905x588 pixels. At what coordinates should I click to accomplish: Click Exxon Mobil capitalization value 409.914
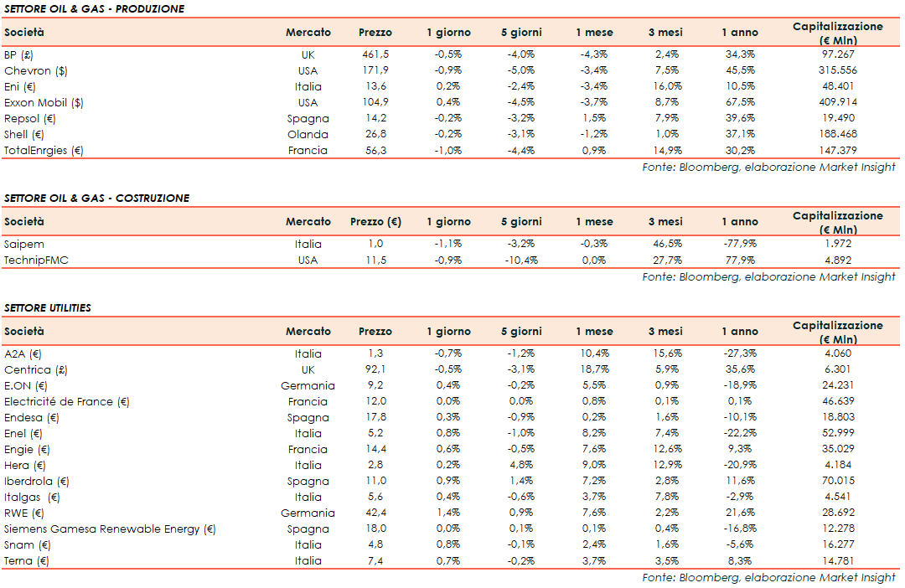[837, 102]
